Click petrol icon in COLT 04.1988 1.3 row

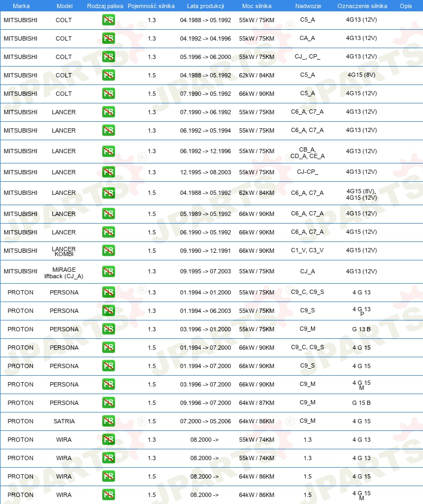pyautogui.click(x=109, y=20)
